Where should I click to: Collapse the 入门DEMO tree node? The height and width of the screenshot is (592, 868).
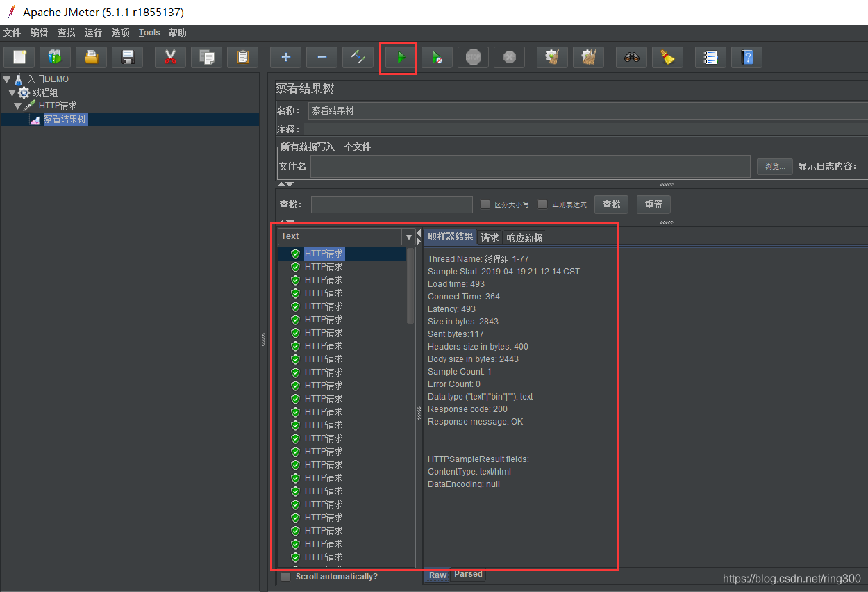pos(7,79)
